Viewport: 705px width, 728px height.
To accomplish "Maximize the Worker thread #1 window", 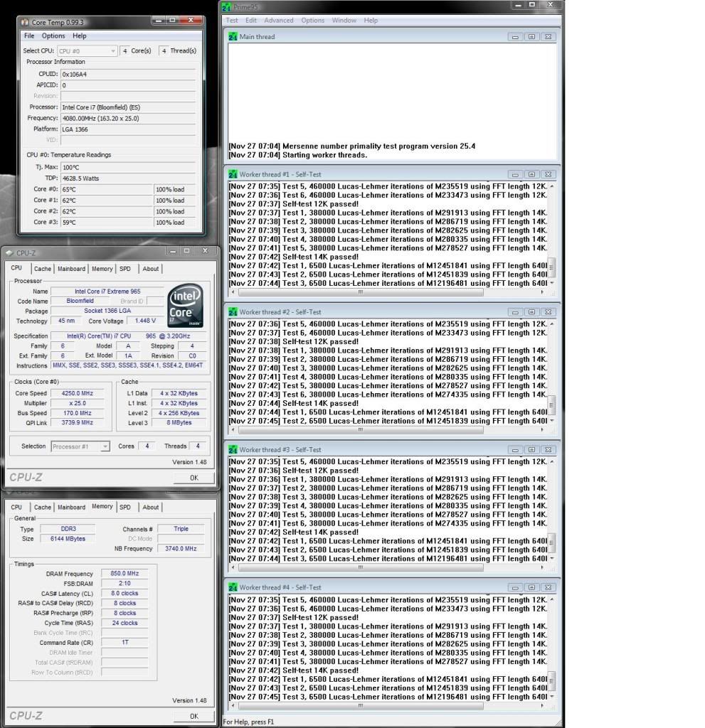I will 531,175.
